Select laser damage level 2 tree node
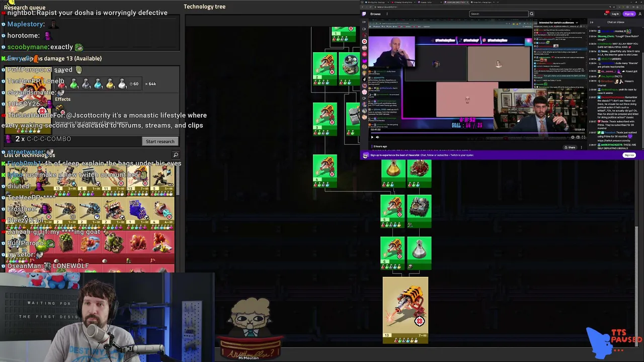Image resolution: width=644 pixels, height=362 pixels. (x=325, y=68)
